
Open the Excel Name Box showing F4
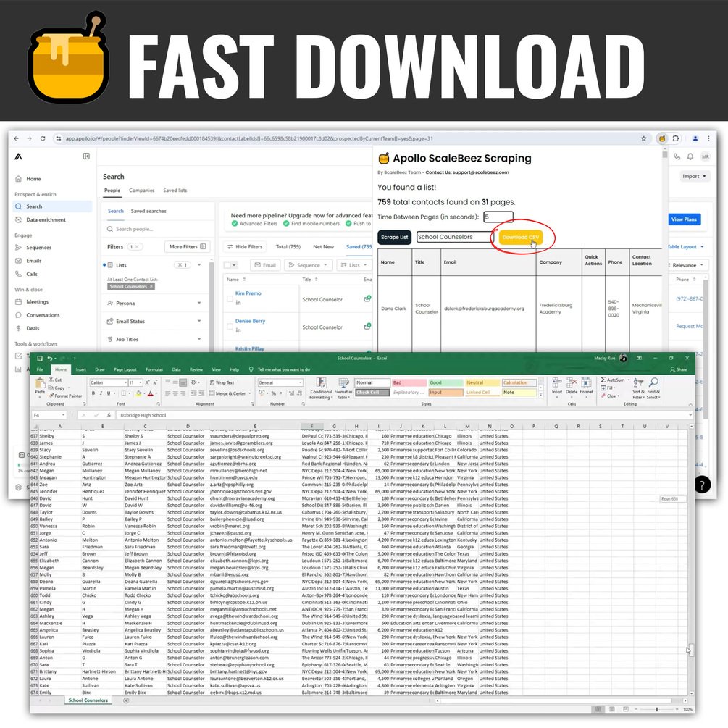(x=49, y=415)
